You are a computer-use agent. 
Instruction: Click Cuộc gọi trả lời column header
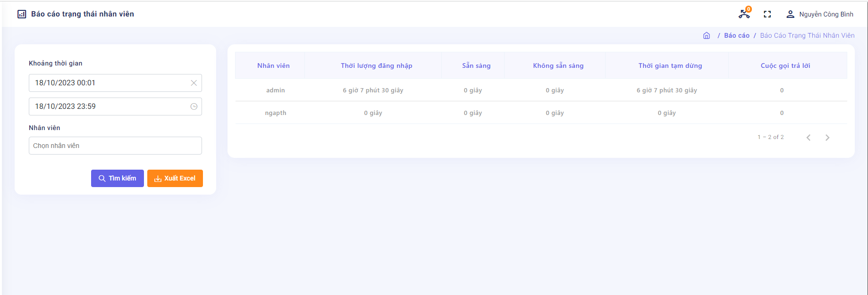pos(785,66)
